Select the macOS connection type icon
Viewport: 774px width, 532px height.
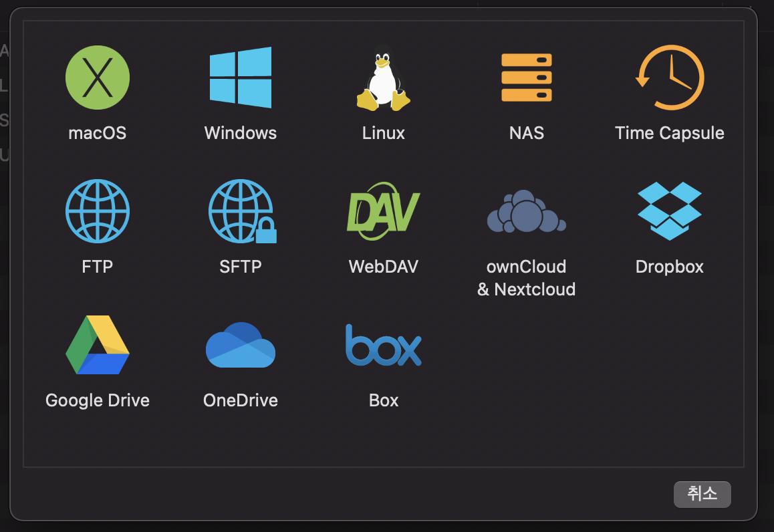pos(97,78)
